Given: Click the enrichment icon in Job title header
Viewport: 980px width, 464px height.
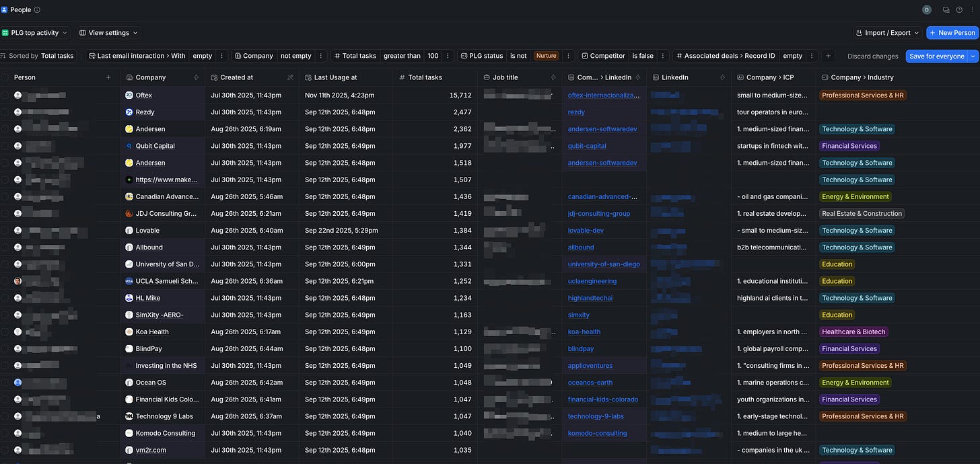Looking at the screenshot, I should pos(553,77).
